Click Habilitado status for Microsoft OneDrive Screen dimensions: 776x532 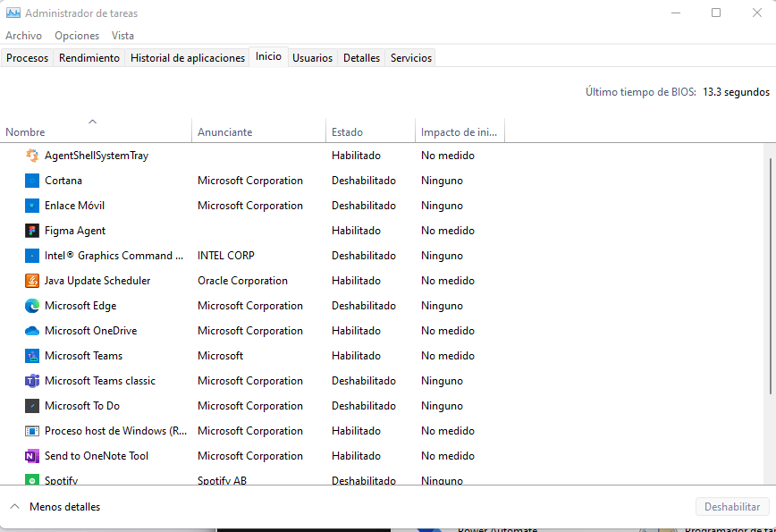(357, 331)
